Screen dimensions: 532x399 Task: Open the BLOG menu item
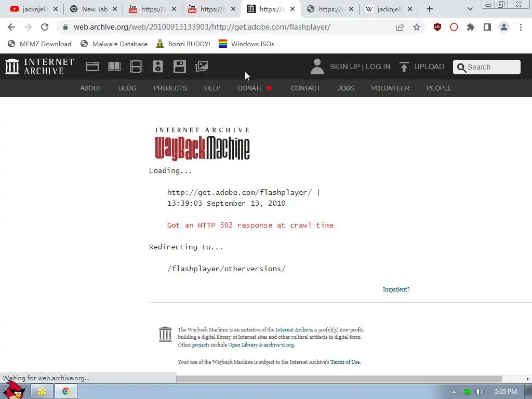tap(128, 88)
